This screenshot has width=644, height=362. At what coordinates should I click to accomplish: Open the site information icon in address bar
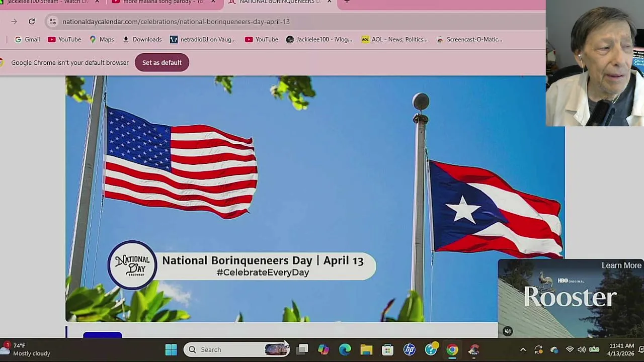52,22
